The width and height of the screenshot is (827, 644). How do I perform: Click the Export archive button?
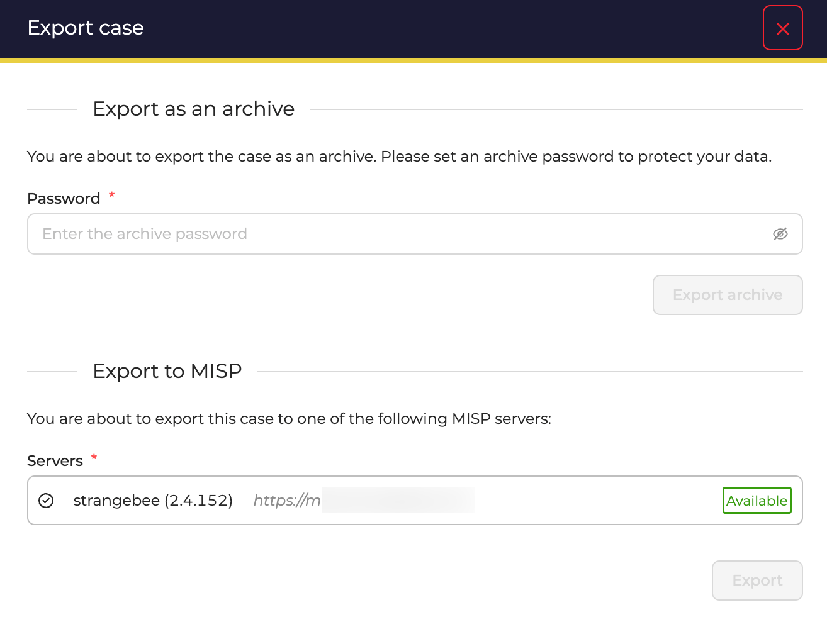(x=727, y=295)
